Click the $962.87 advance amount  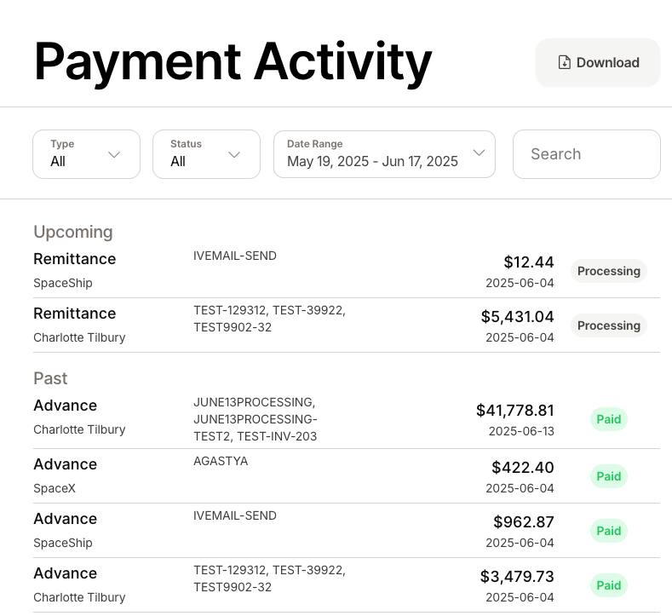click(x=524, y=521)
